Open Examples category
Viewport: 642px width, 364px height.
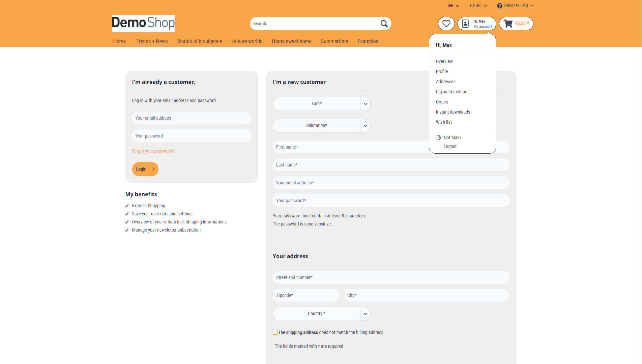click(368, 41)
